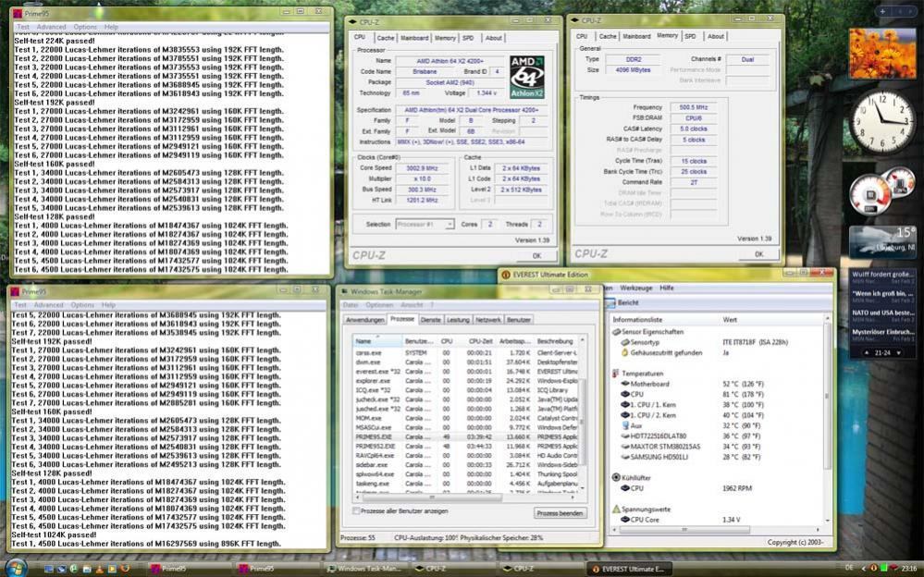Click the analog clock gadget in the sidebar
Viewport: 924px width, 577px height.
click(882, 123)
